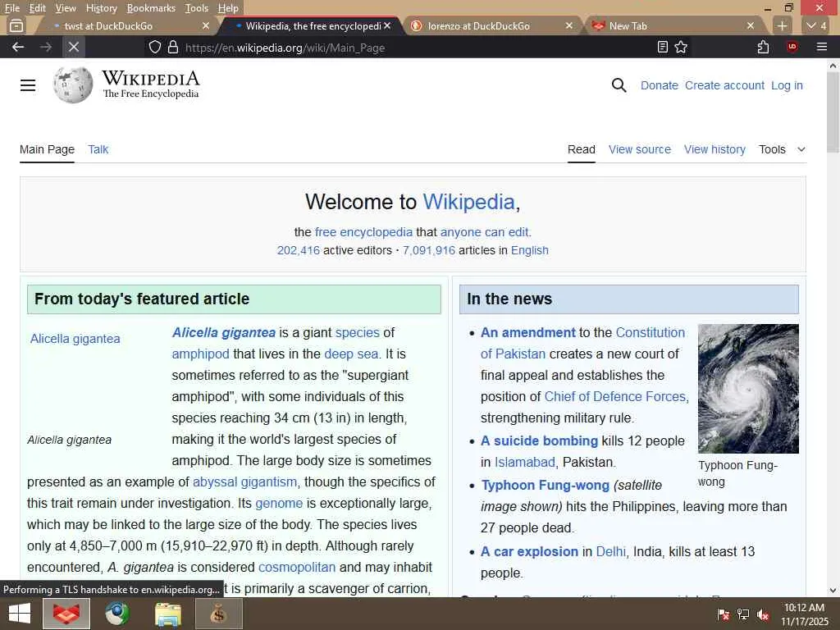Open the File menu
This screenshot has height=630, width=840.
(11, 8)
